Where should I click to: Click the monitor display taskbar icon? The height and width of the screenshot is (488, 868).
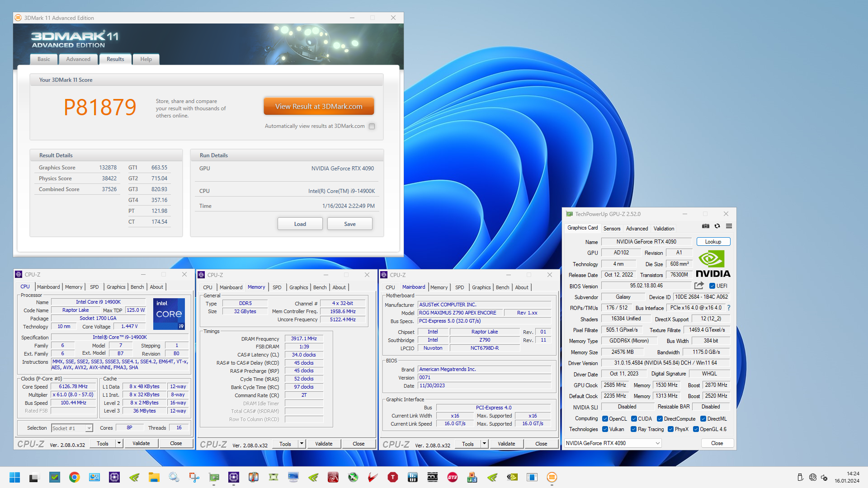[293, 477]
